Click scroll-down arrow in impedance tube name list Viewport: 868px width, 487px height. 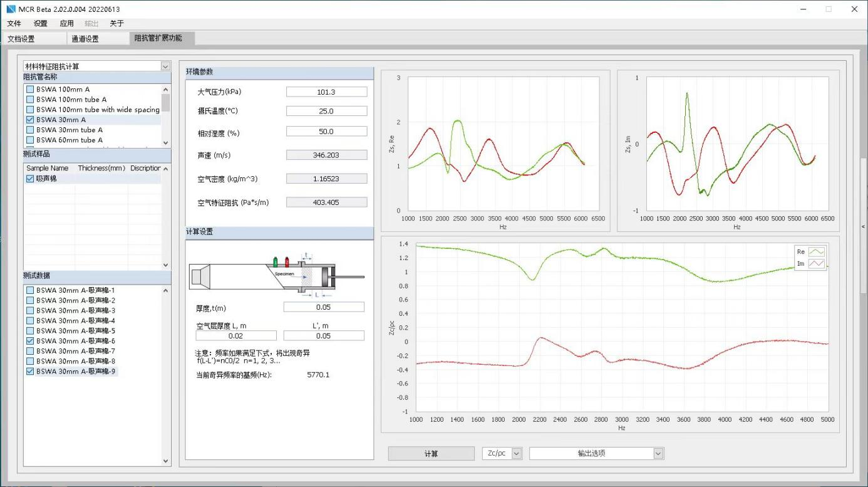(x=166, y=143)
